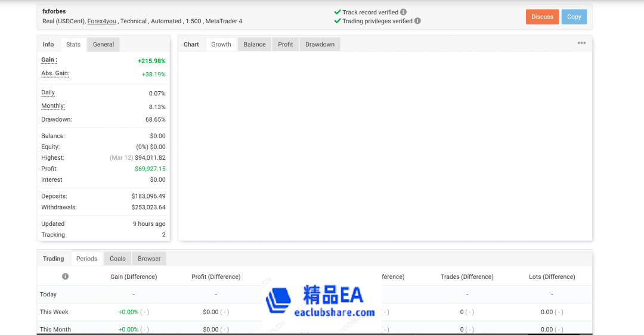Click info icon in Periods table header
Image resolution: width=644 pixels, height=335 pixels.
pyautogui.click(x=66, y=277)
